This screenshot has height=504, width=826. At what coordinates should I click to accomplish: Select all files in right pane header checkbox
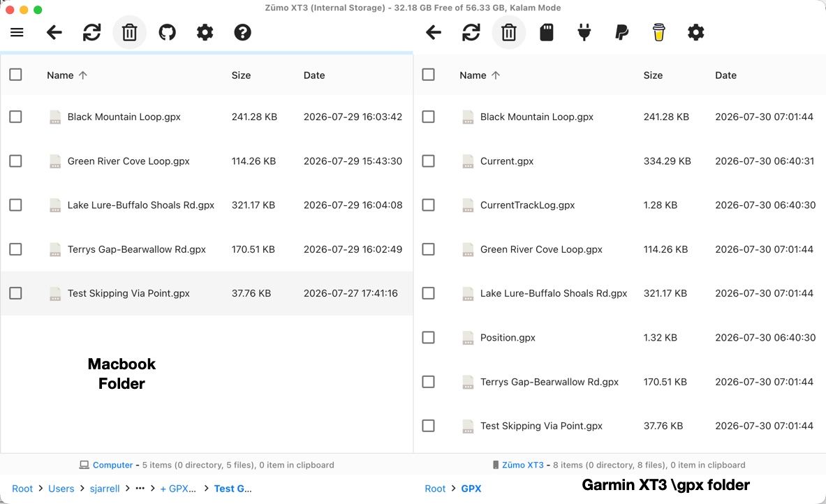coord(428,75)
